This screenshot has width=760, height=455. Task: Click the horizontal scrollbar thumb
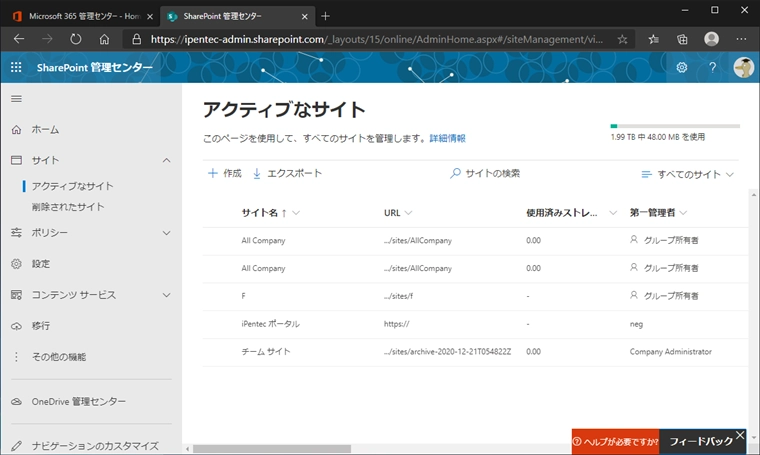coord(272,449)
